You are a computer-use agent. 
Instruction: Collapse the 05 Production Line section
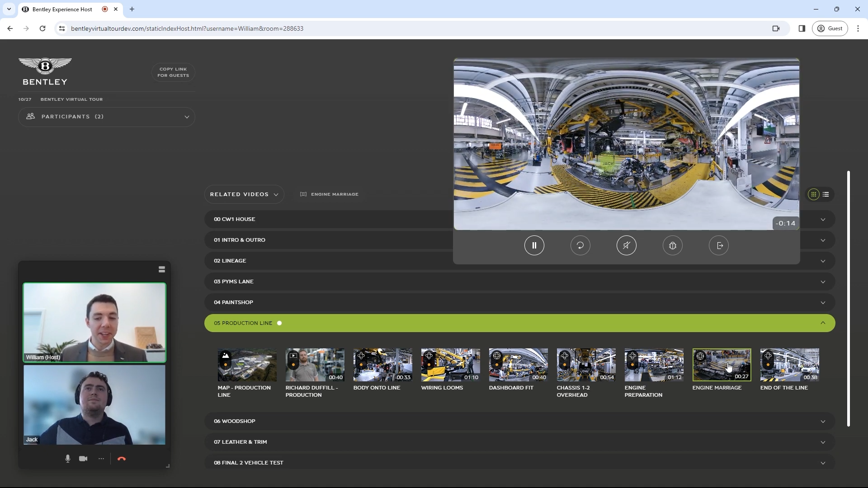pos(519,323)
